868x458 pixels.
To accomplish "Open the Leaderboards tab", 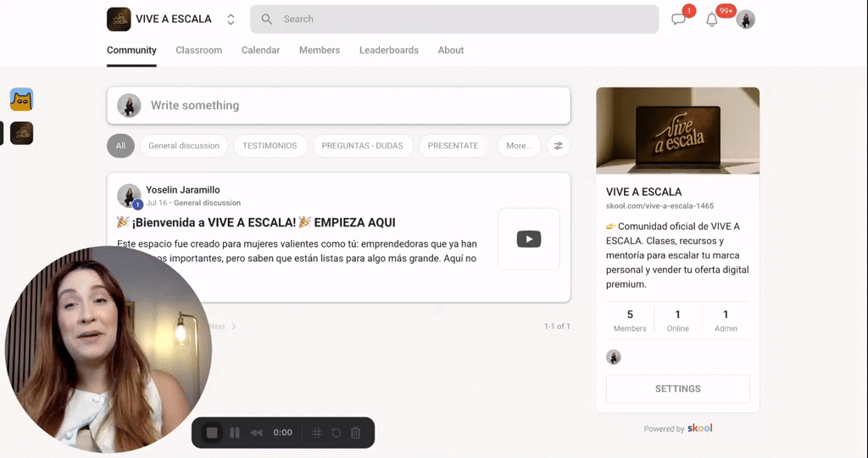I will 388,50.
